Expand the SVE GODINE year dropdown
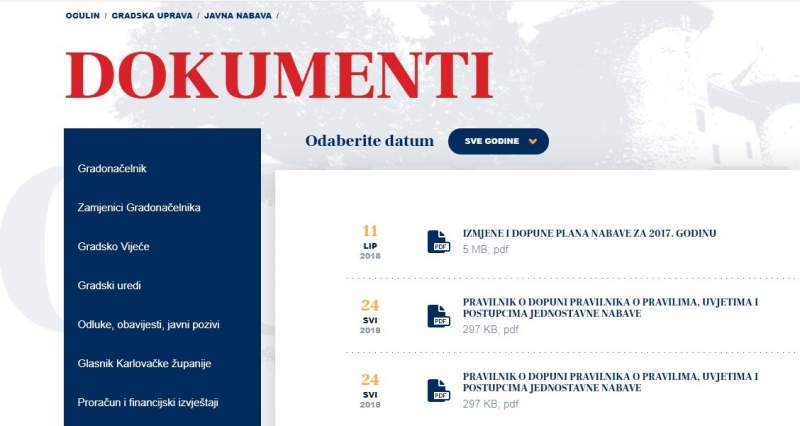The height and width of the screenshot is (426, 800). (498, 141)
